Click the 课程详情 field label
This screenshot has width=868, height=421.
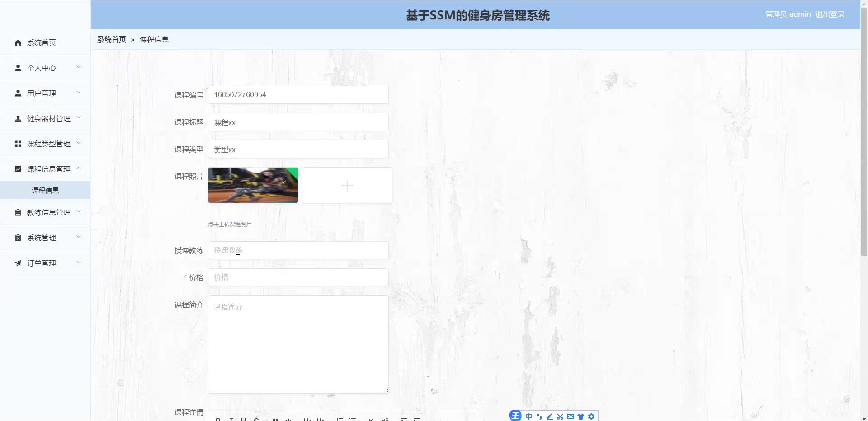tap(189, 412)
